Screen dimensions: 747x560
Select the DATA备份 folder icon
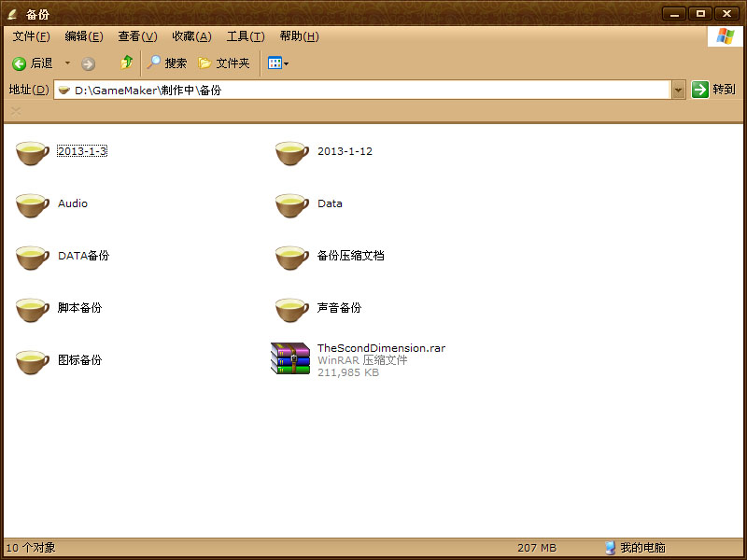(33, 258)
